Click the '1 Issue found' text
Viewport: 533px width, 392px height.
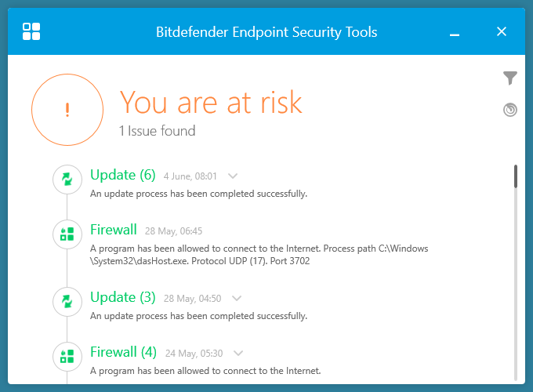[x=157, y=131]
